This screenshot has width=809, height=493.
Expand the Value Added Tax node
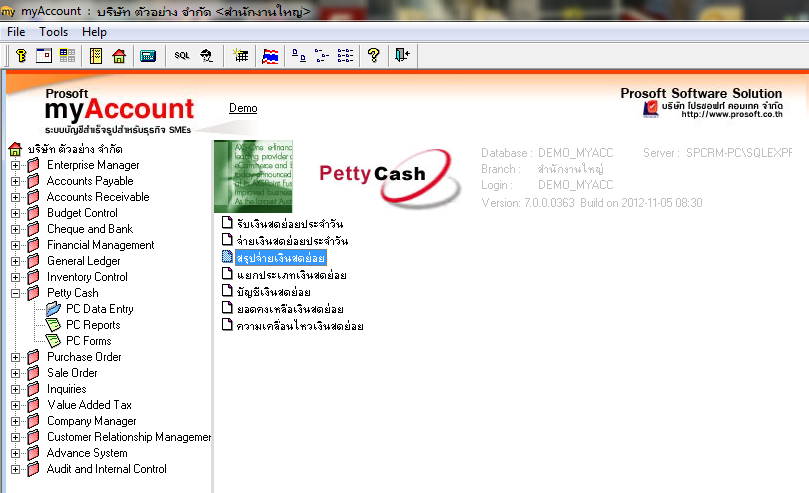[x=15, y=405]
